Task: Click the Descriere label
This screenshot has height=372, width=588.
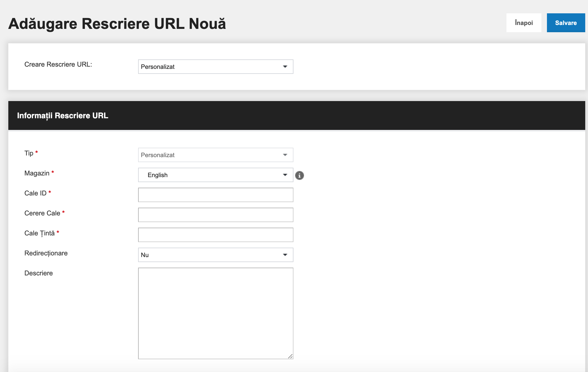Action: (x=39, y=273)
